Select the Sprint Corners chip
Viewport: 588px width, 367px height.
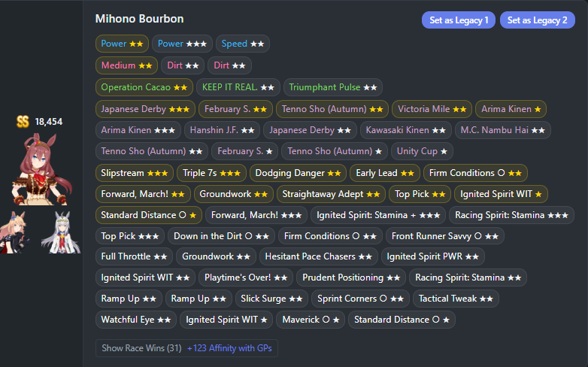pos(360,298)
